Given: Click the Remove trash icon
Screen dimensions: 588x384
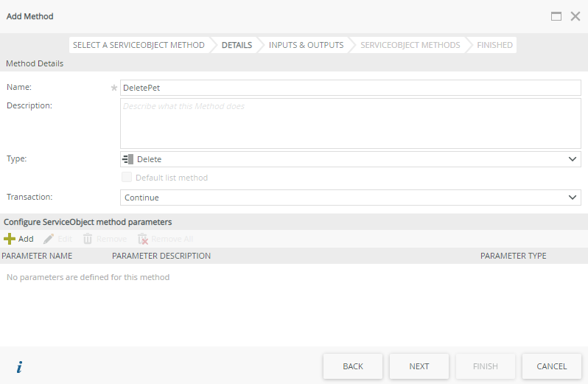Looking at the screenshot, I should (x=88, y=239).
